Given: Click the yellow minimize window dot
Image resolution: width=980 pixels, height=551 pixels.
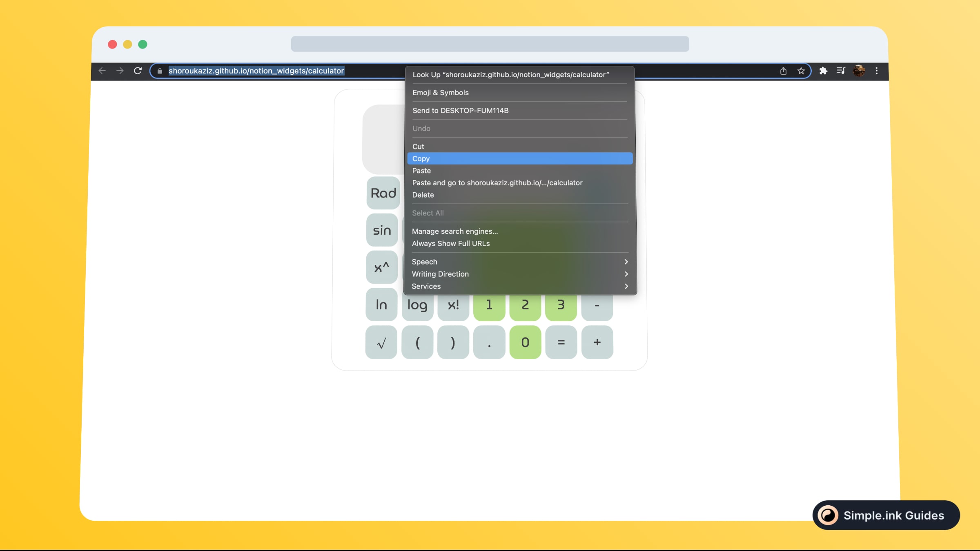Looking at the screenshot, I should pos(127,44).
